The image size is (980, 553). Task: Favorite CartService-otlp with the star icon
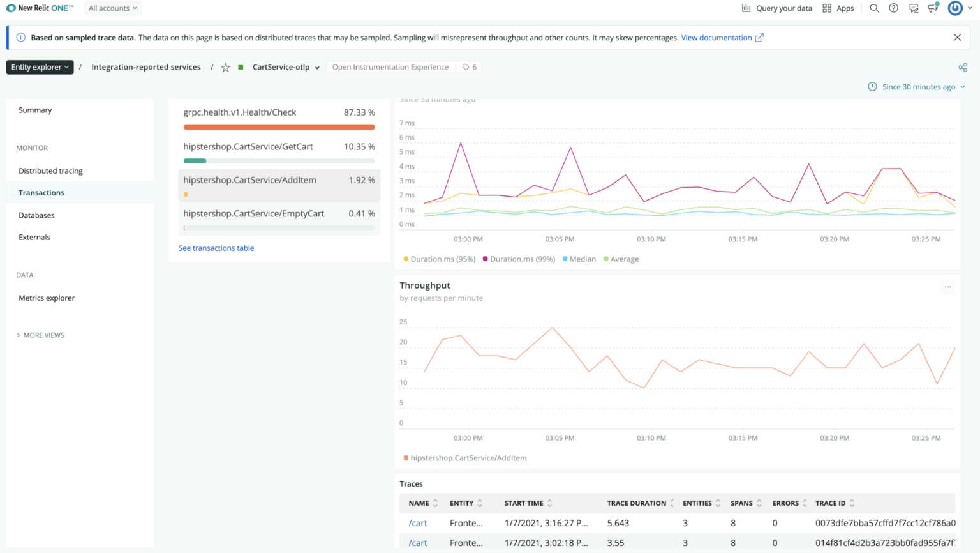coord(225,67)
